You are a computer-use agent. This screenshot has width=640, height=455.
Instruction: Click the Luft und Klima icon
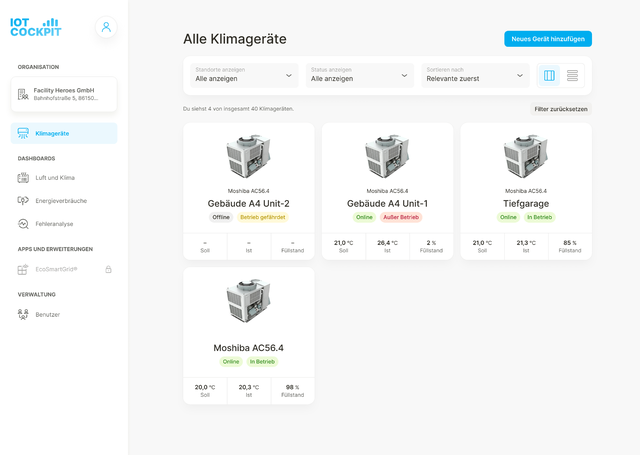pos(23,178)
